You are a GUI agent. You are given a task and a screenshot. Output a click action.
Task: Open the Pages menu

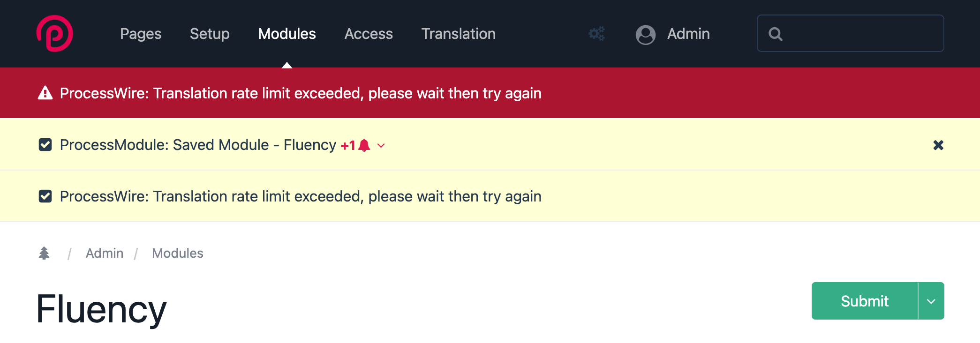pos(141,34)
